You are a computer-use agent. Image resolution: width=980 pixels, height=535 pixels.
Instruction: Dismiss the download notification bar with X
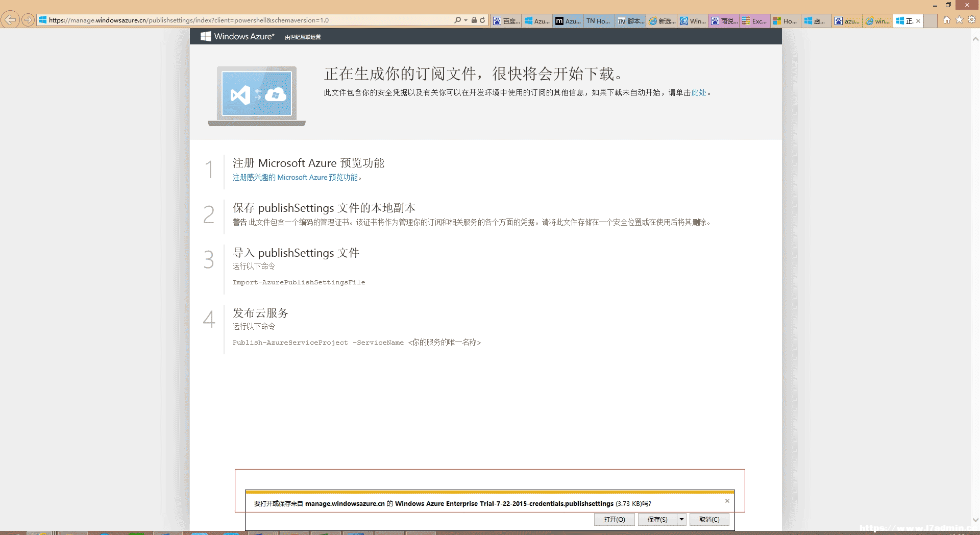tap(727, 501)
